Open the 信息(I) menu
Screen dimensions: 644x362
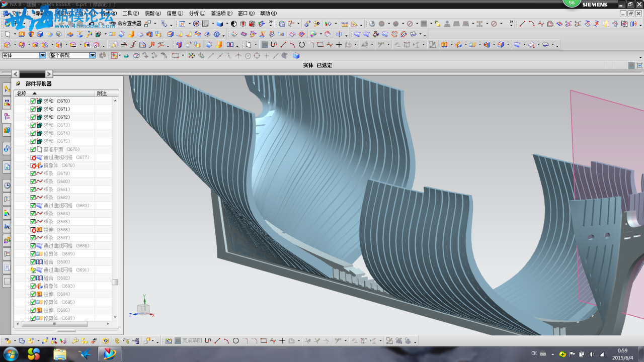(175, 14)
